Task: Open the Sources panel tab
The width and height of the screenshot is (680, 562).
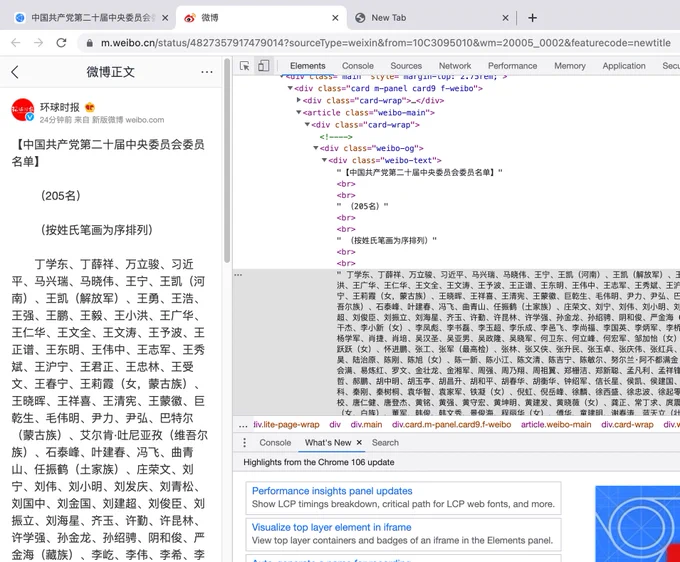Action: (x=406, y=66)
